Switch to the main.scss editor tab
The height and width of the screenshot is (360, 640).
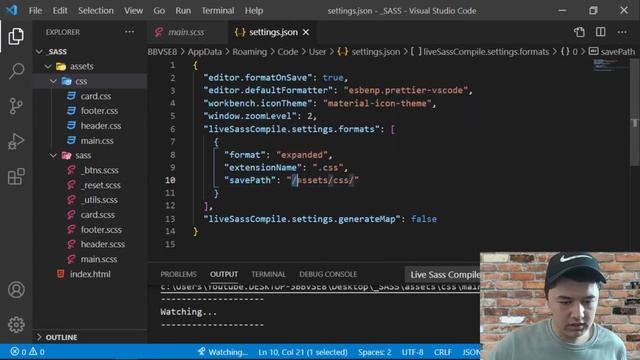186,32
